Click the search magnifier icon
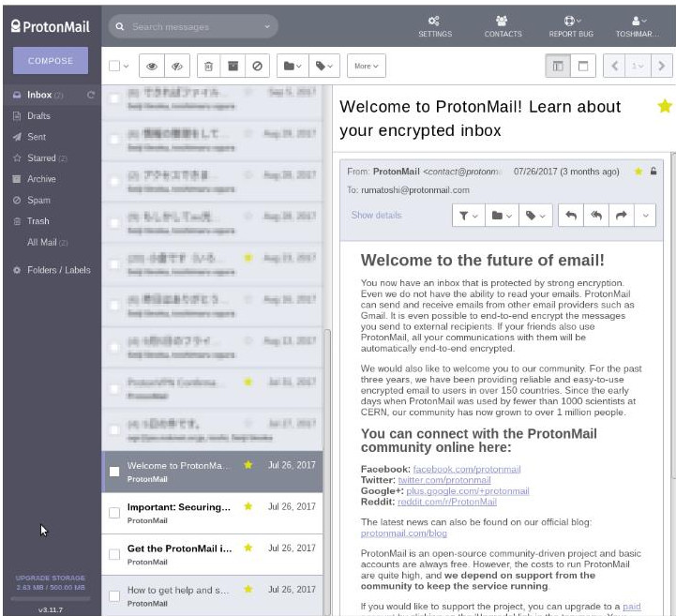 point(120,27)
